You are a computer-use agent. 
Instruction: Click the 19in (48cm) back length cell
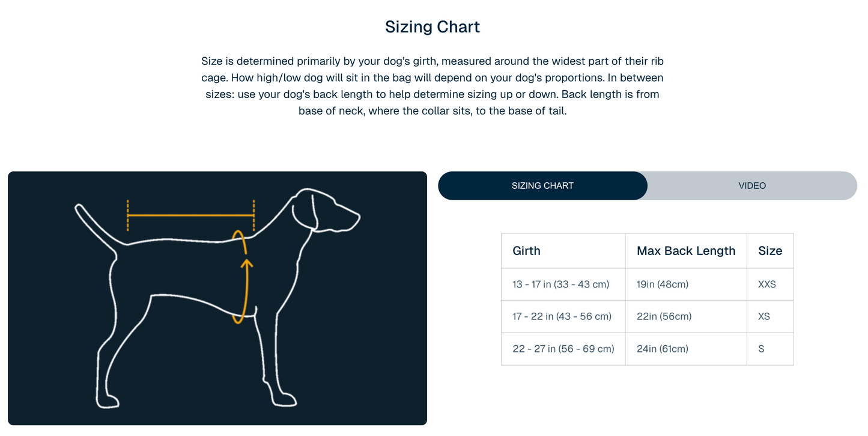[x=663, y=284]
